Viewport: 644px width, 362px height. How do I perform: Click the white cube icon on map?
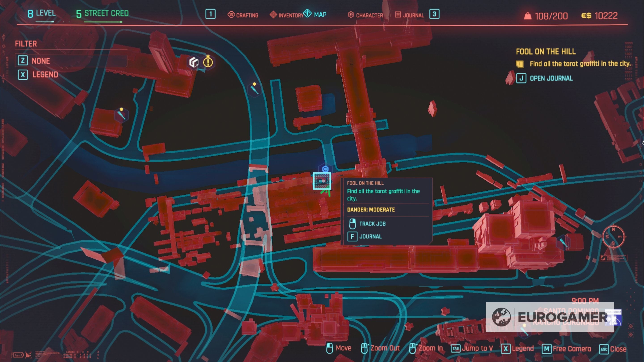point(194,62)
